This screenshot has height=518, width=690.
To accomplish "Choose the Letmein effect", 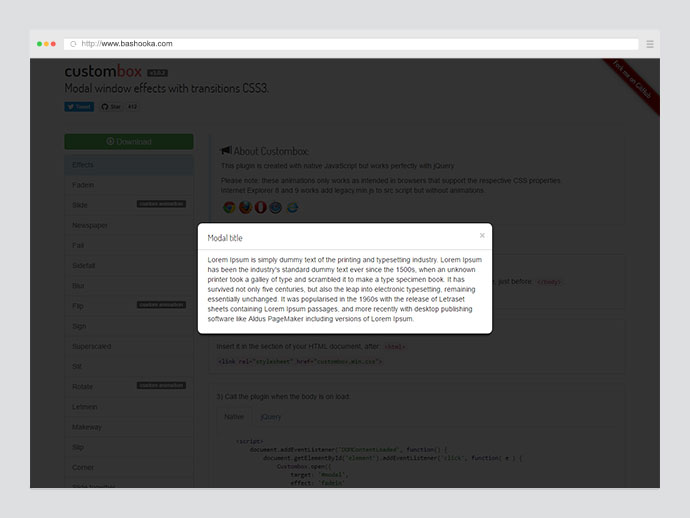I will coord(129,407).
